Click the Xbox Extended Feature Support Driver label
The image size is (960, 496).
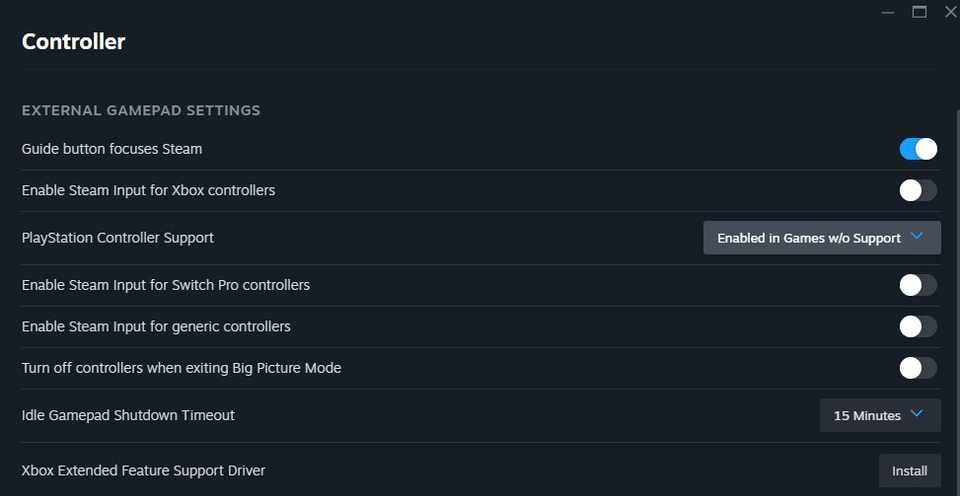143,470
